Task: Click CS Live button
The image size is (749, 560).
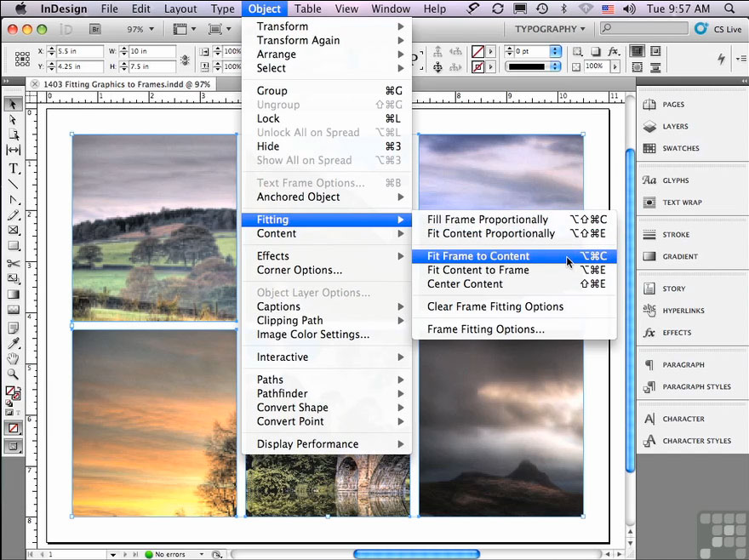Action: tap(720, 29)
